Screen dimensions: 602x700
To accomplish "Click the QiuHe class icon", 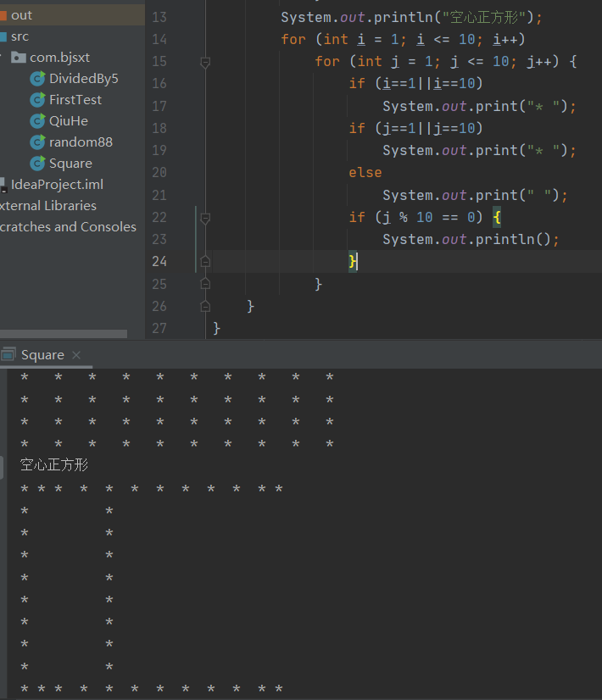I will 38,121.
